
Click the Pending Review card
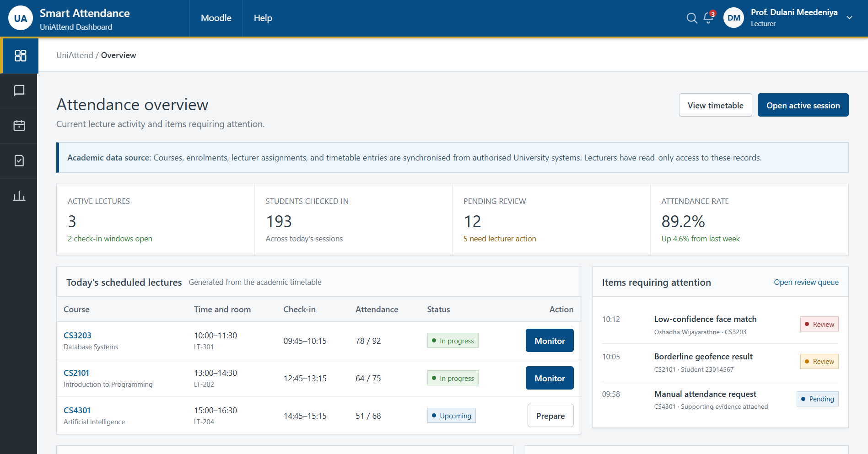pyautogui.click(x=551, y=219)
